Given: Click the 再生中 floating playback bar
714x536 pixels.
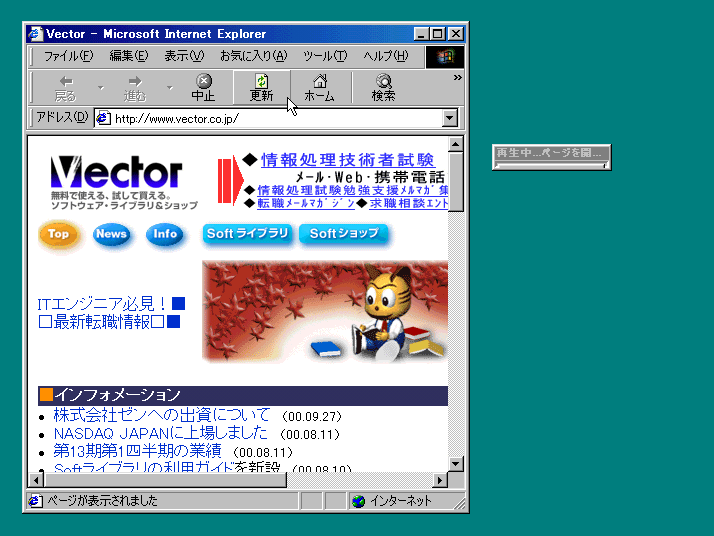Looking at the screenshot, I should (x=551, y=153).
